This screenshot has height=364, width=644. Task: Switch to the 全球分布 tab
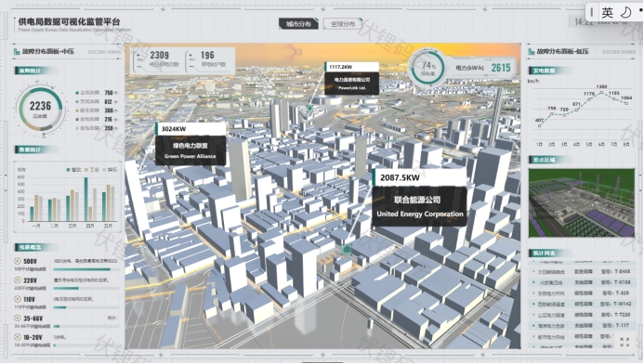tap(343, 24)
